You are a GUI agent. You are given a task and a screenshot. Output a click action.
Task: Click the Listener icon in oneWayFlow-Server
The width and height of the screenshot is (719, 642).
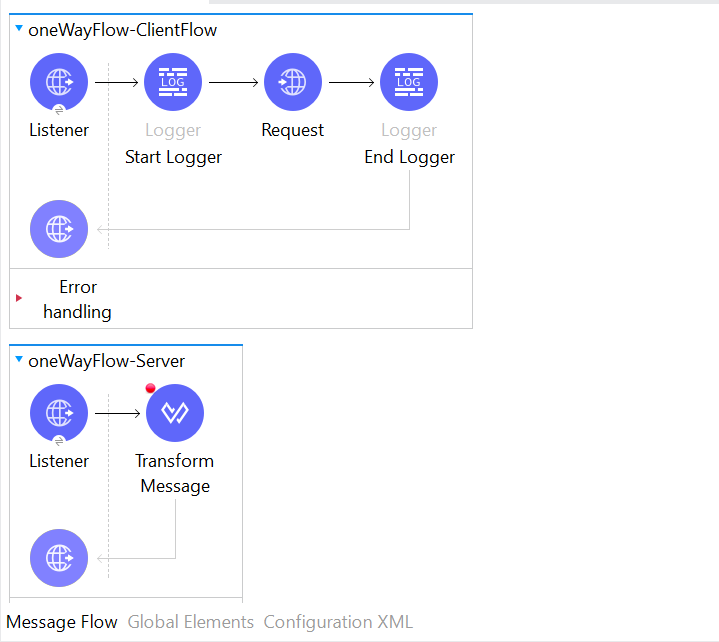coord(59,413)
